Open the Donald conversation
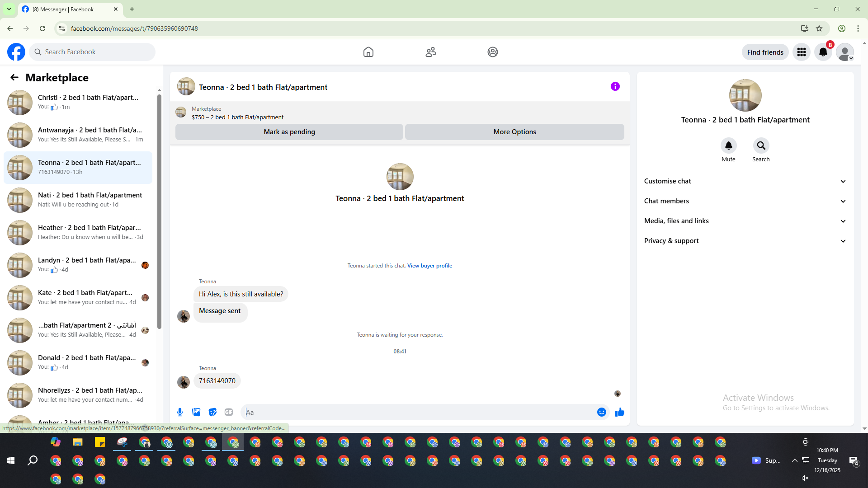868x488 pixels. pyautogui.click(x=78, y=363)
